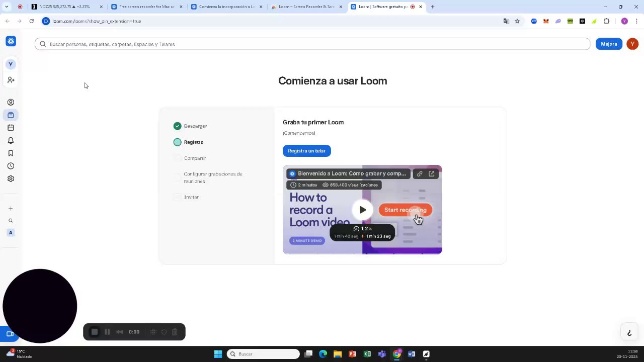The width and height of the screenshot is (644, 362).
Task: Open a new browser tab
Action: pos(433,7)
